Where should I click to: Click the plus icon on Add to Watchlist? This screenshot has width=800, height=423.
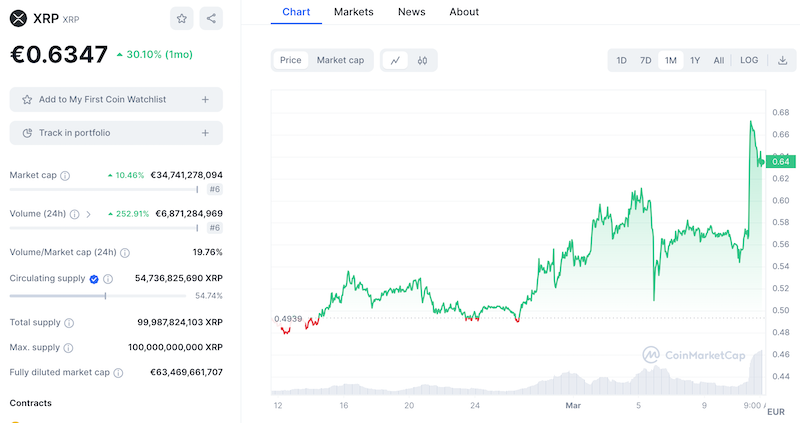coord(205,99)
